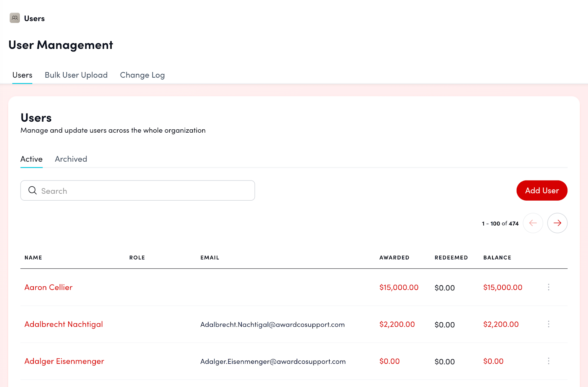Show the Archived users list
The height and width of the screenshot is (387, 588).
click(71, 159)
